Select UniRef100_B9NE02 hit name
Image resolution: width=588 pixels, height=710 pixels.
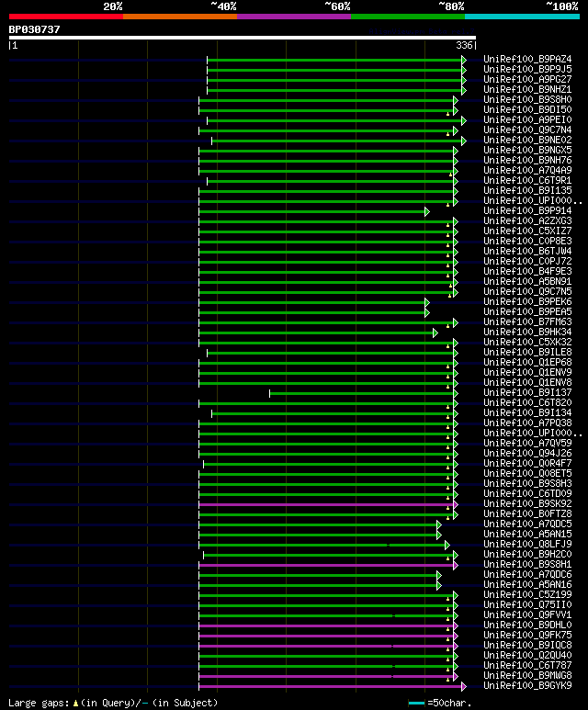click(527, 140)
